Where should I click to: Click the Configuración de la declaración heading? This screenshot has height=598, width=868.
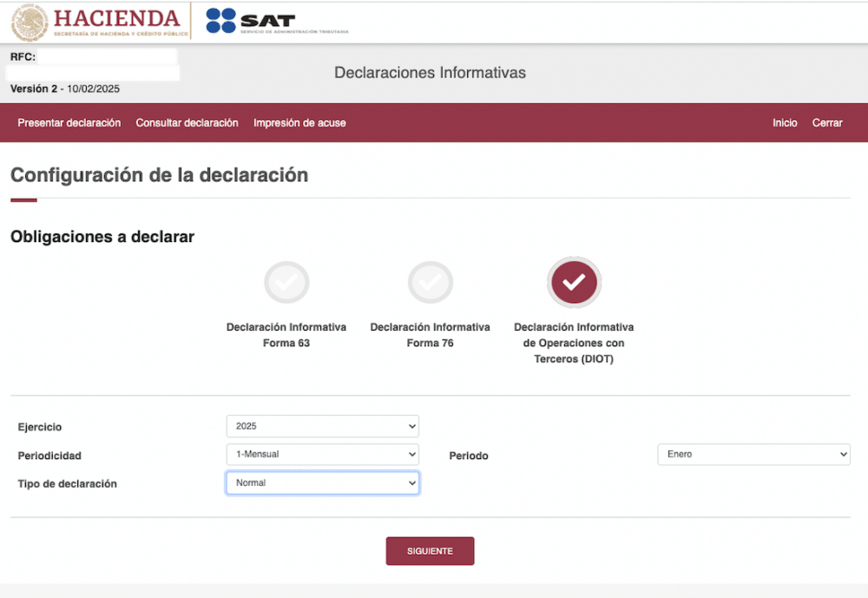pos(160,175)
